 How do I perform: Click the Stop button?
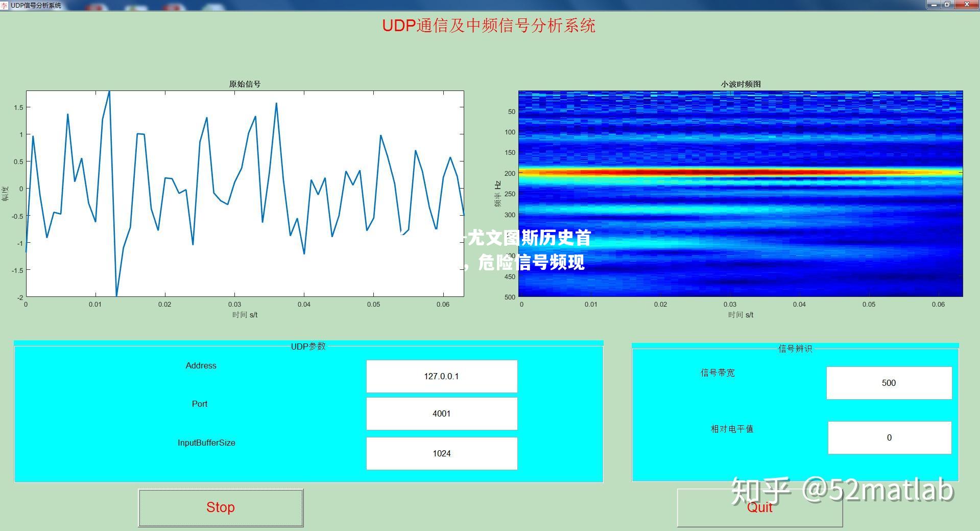221,507
